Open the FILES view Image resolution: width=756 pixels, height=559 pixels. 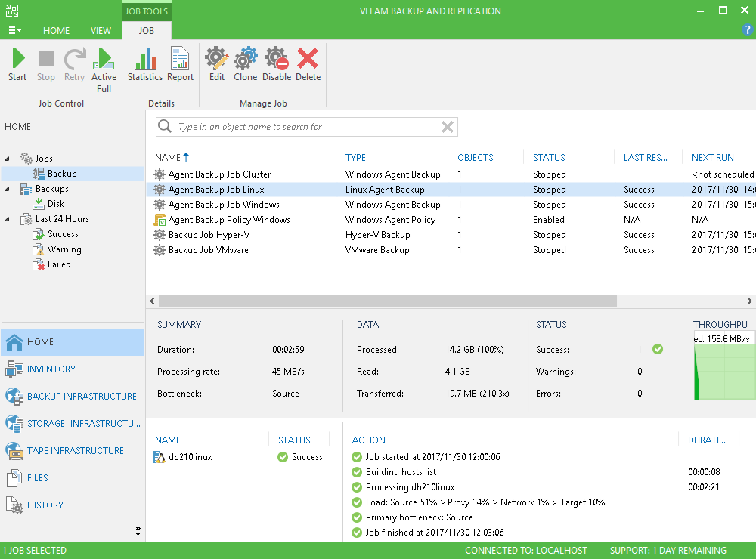point(73,478)
